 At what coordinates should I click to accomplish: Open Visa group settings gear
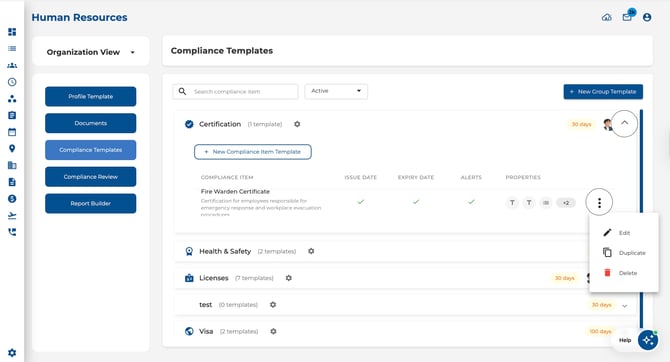273,331
